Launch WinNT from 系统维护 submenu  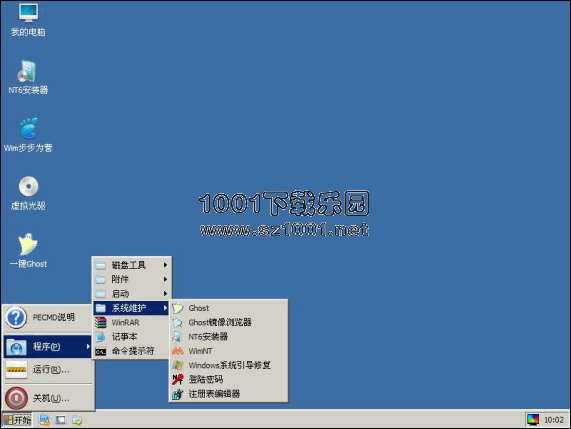(x=229, y=351)
